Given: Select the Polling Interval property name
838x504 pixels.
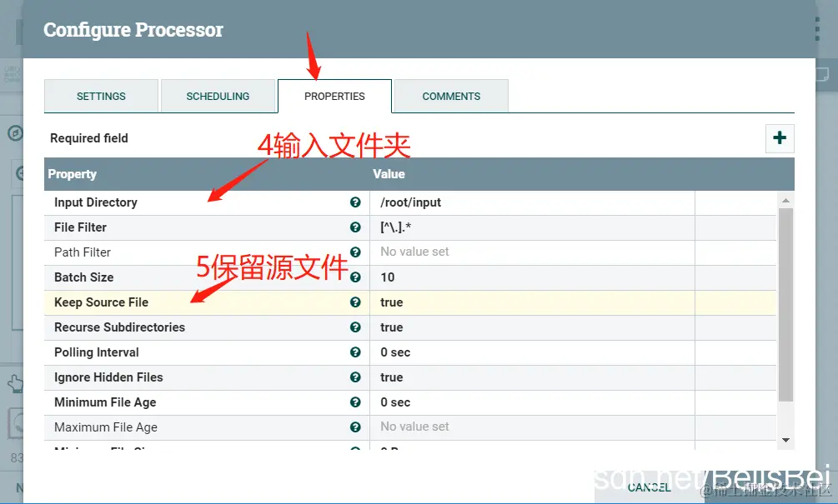Looking at the screenshot, I should point(96,352).
